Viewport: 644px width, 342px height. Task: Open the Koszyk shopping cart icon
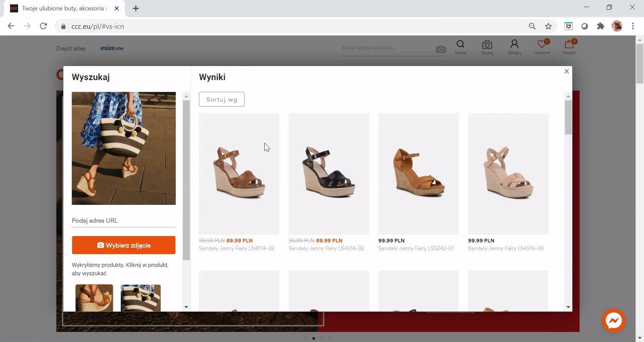coord(570,47)
